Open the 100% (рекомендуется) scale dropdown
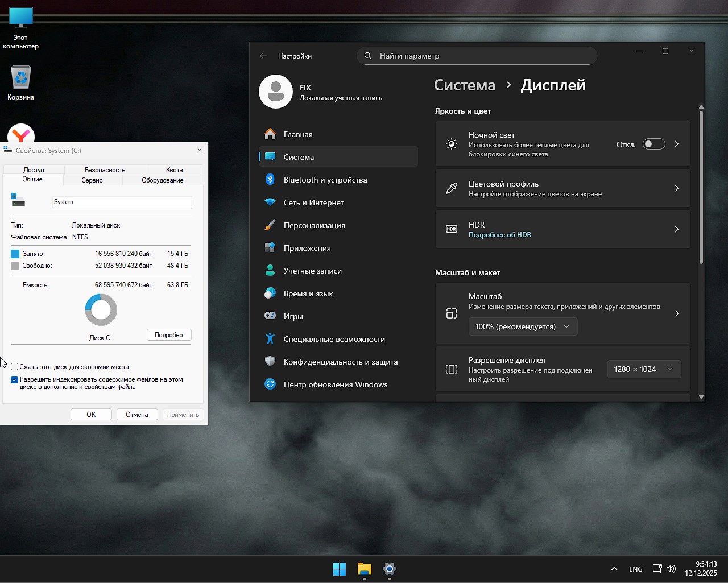This screenshot has height=583, width=728. 522,326
